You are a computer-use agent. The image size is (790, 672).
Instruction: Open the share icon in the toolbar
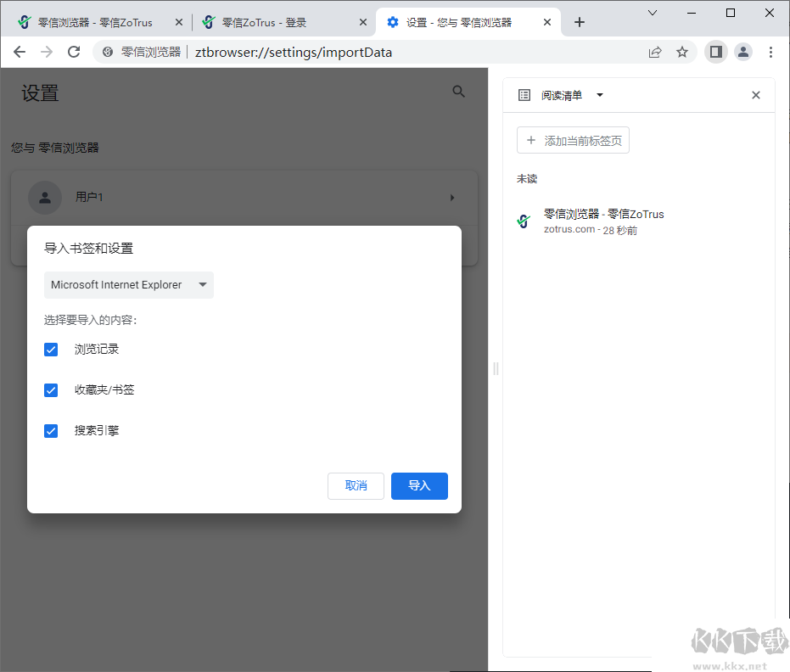[654, 52]
